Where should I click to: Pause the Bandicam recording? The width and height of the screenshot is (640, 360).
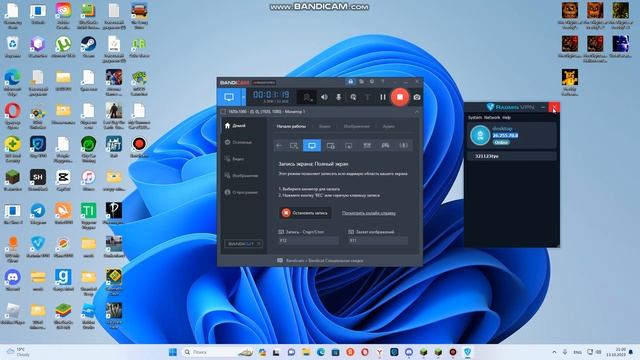[x=382, y=97]
